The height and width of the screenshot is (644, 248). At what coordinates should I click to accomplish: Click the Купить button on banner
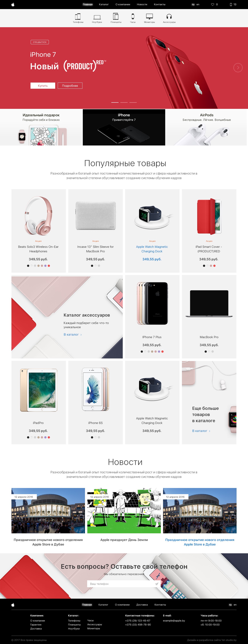(x=43, y=85)
